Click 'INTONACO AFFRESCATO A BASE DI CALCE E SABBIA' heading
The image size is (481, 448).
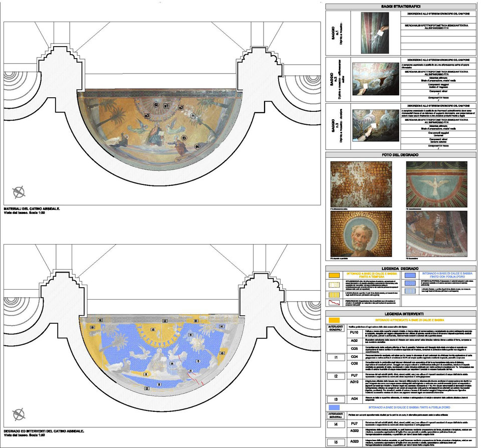(409, 320)
